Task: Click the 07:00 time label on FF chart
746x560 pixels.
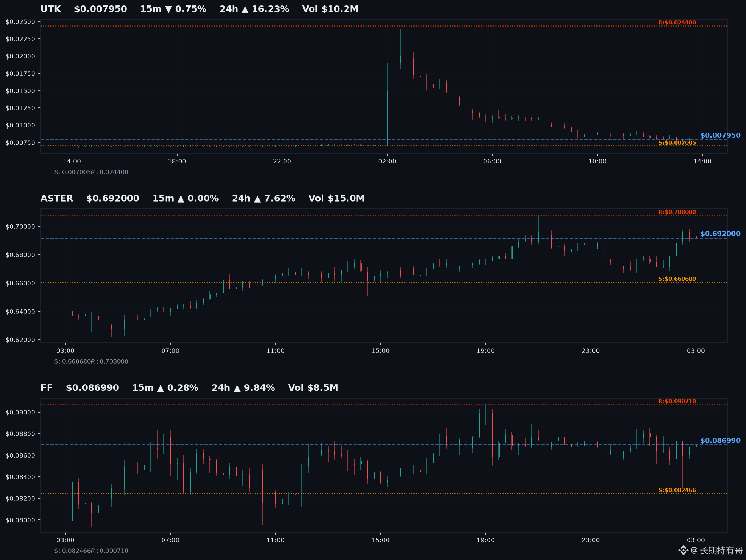Action: point(170,540)
